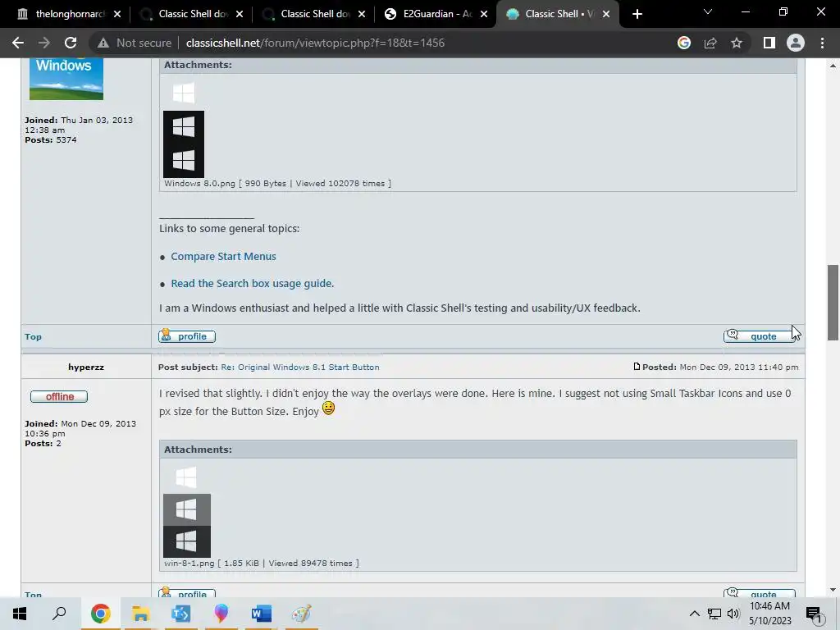Open the Windows 8.0.png attachment image
Screen dimensions: 840x630
[184, 129]
